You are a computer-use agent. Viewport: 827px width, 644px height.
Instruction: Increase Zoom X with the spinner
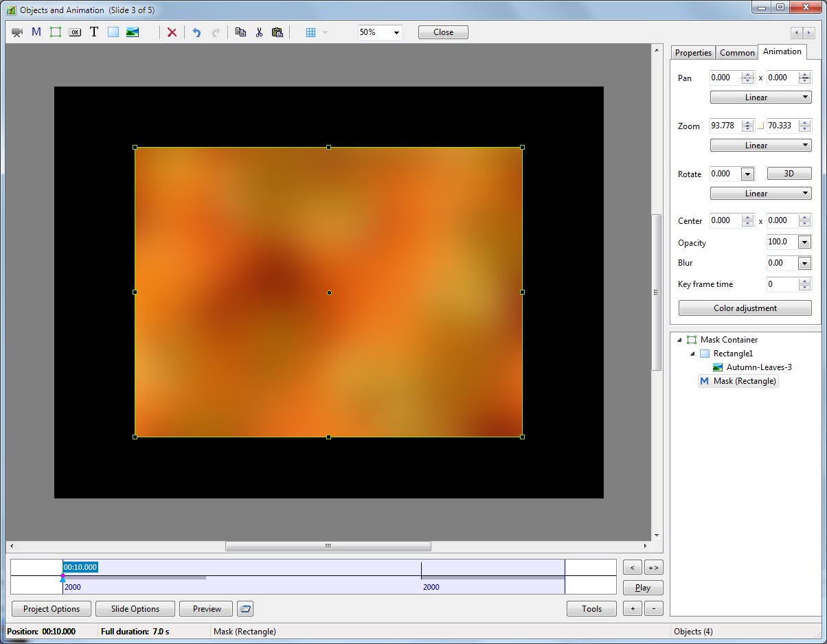(748, 122)
